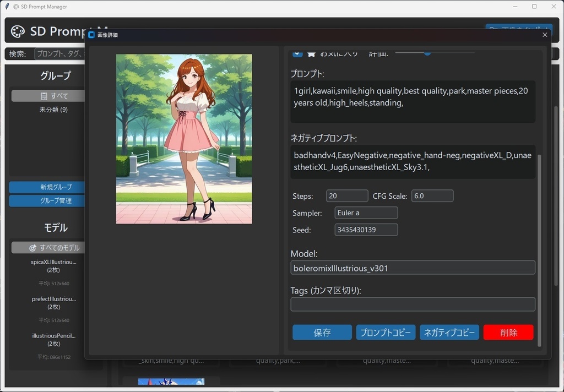Copy the prompt with プロンプトコピー
The image size is (564, 392).
click(x=386, y=332)
